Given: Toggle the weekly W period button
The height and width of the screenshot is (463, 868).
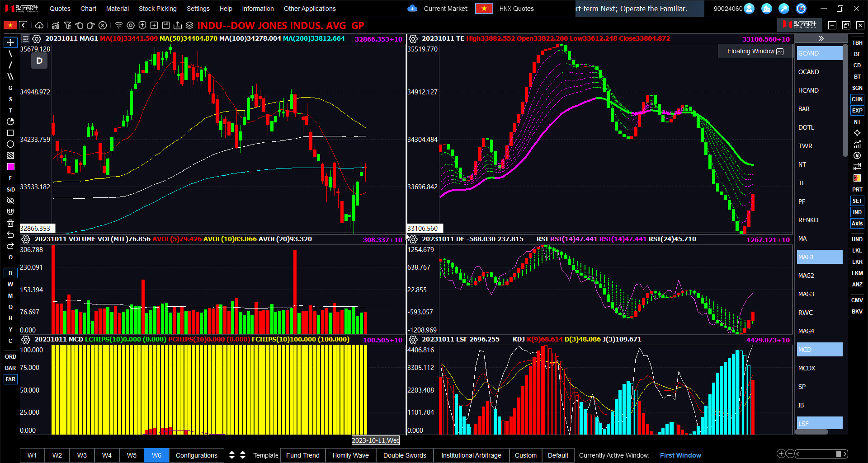Looking at the screenshot, I should [x=10, y=284].
